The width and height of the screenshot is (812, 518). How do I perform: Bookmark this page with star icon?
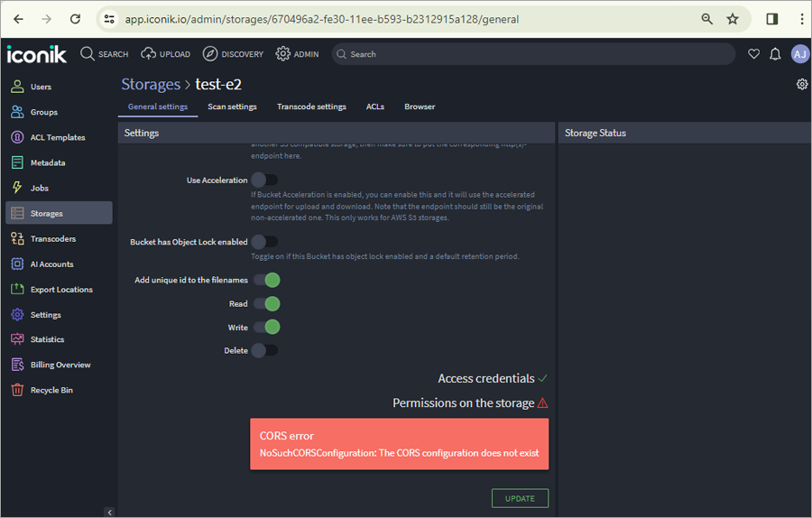click(x=733, y=19)
